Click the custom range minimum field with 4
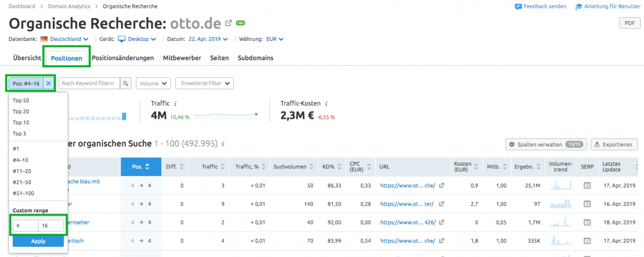Viewport: 644px width, 257px height. [x=26, y=226]
